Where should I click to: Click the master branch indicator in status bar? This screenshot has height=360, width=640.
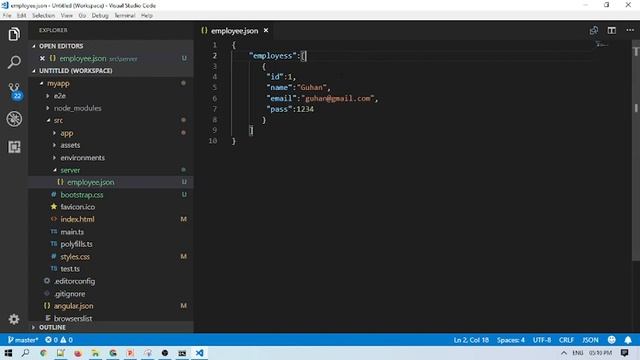(23, 340)
